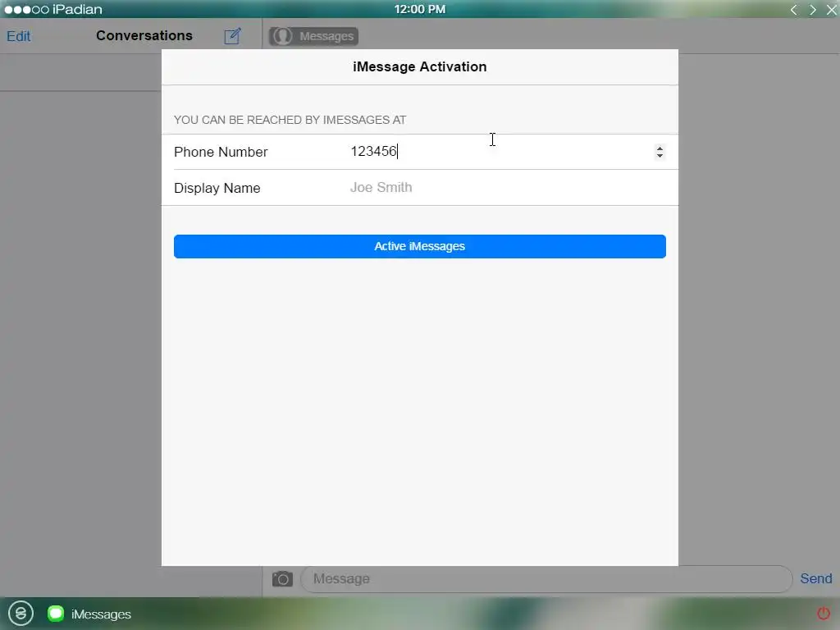Click the red power icon

point(824,613)
